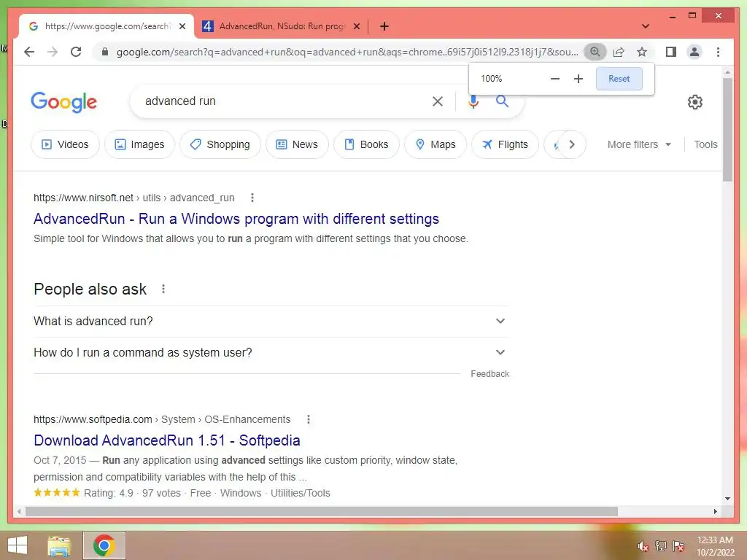Filter results by Images
Screen dimensions: 747x560
(x=139, y=144)
